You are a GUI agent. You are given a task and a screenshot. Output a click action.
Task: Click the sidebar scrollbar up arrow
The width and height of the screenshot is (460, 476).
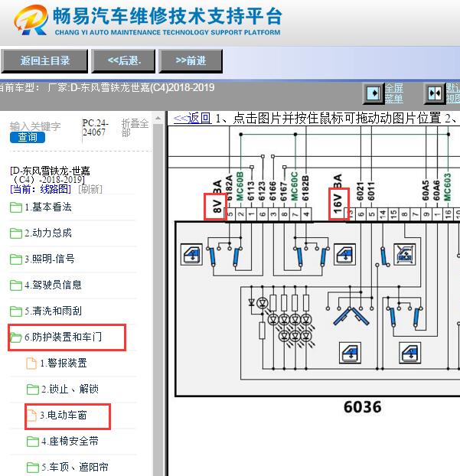click(x=158, y=119)
